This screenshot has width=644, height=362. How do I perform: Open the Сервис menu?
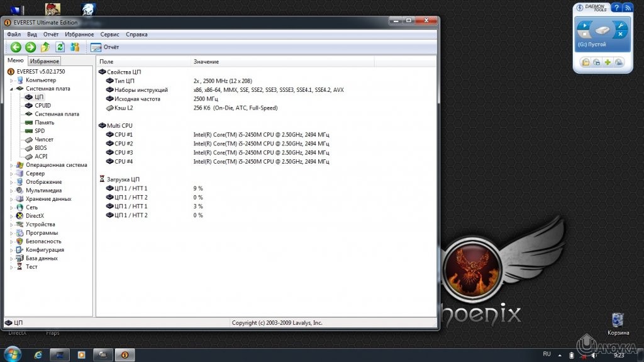(x=109, y=35)
